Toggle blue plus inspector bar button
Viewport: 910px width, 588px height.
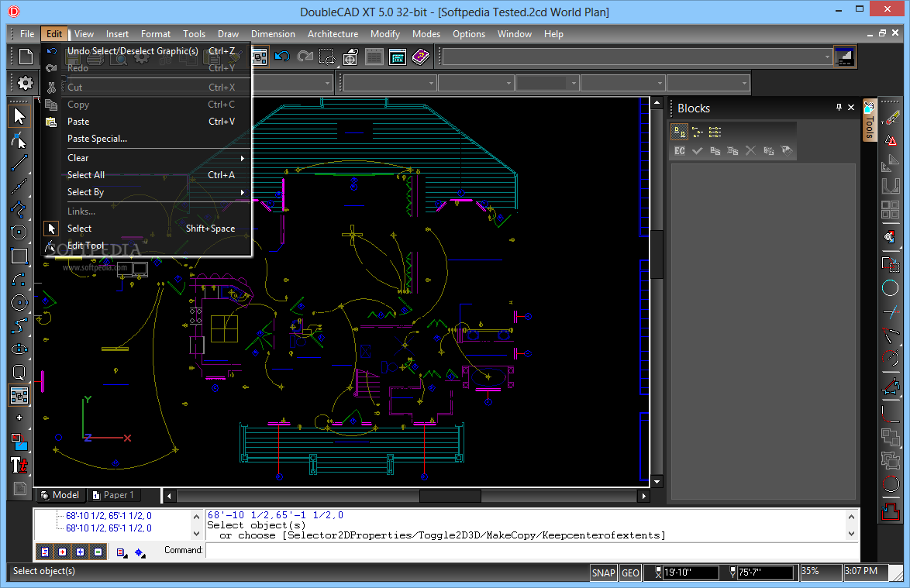[80, 552]
